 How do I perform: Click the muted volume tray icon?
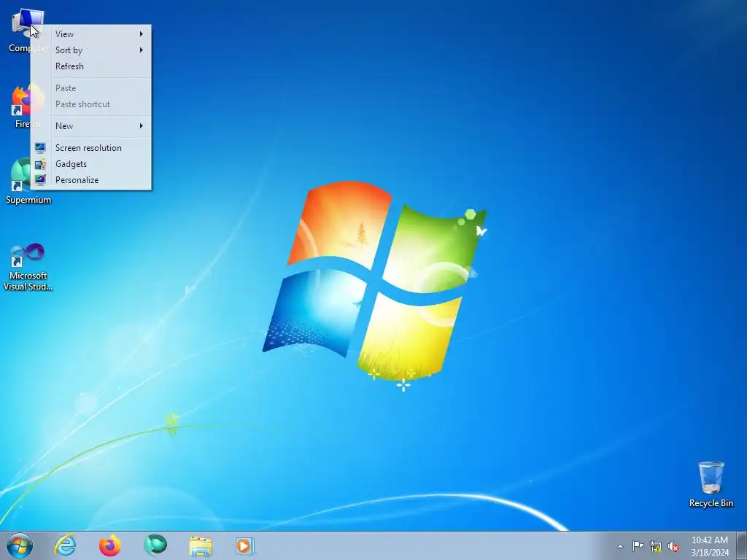(x=673, y=547)
